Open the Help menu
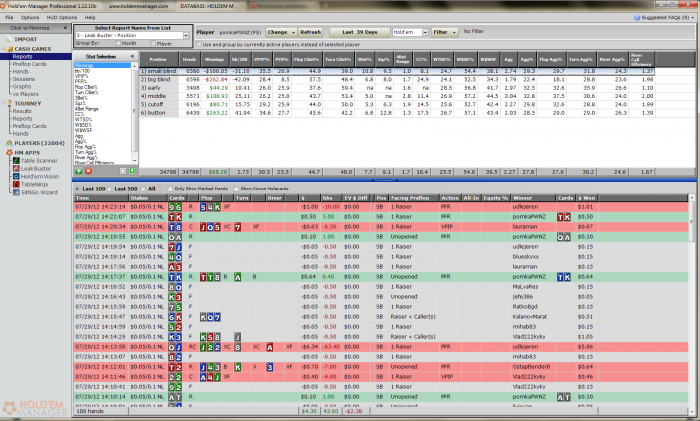 (x=90, y=17)
